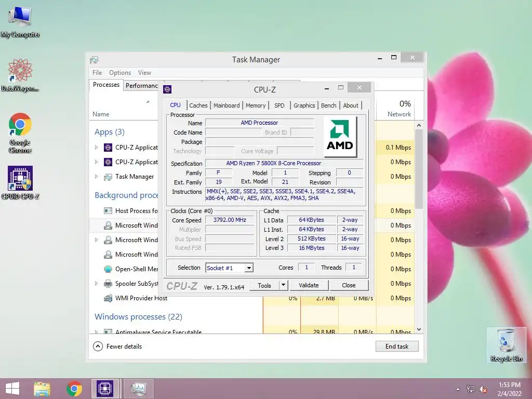Switch to Task Manager via taskbar button
The height and width of the screenshot is (399, 532).
(x=138, y=389)
